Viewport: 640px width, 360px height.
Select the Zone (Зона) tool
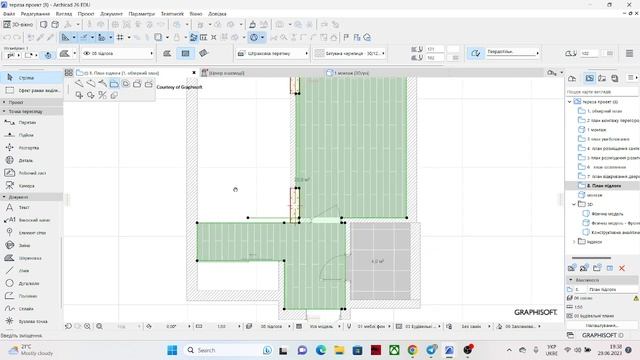(x=31, y=245)
